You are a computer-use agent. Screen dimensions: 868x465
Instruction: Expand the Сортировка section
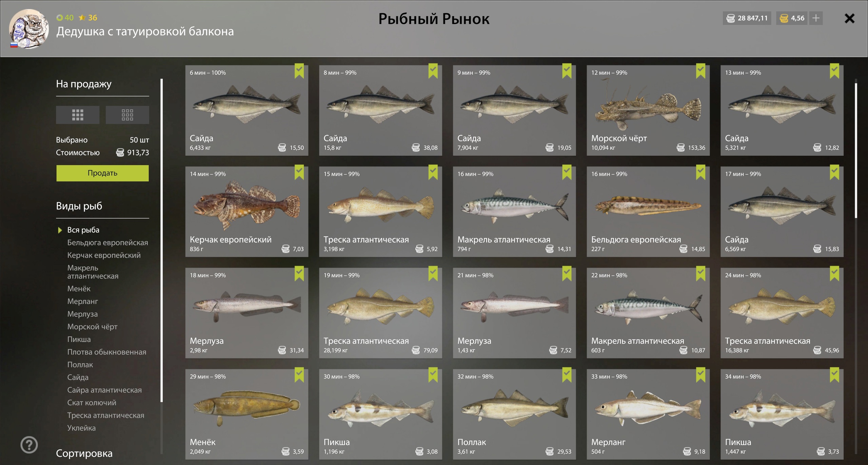pyautogui.click(x=84, y=453)
